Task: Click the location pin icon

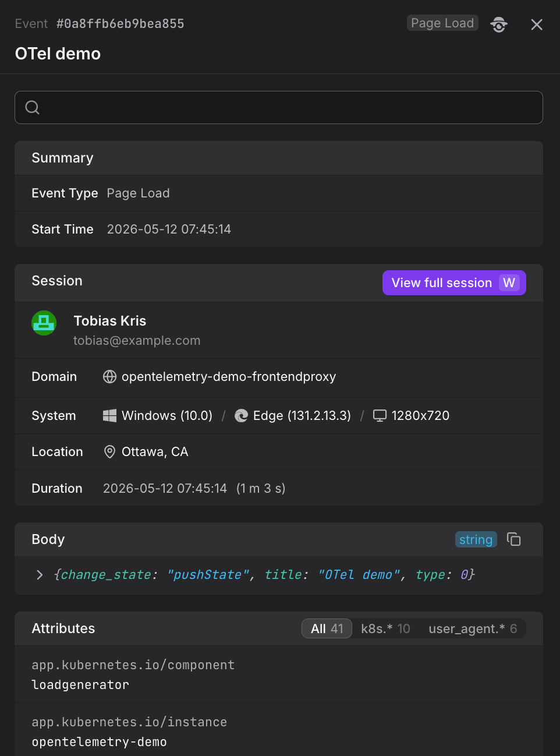Action: tap(109, 452)
